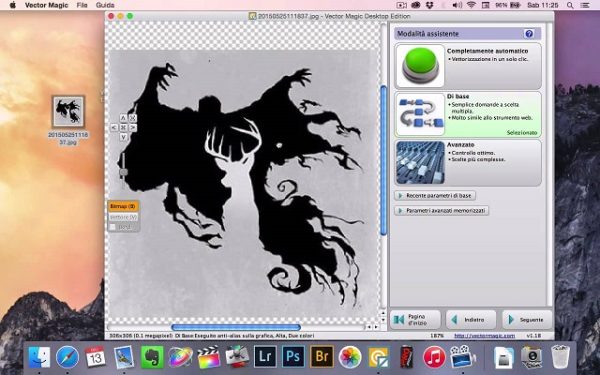Toggle the Bordi checkbox

(112, 227)
